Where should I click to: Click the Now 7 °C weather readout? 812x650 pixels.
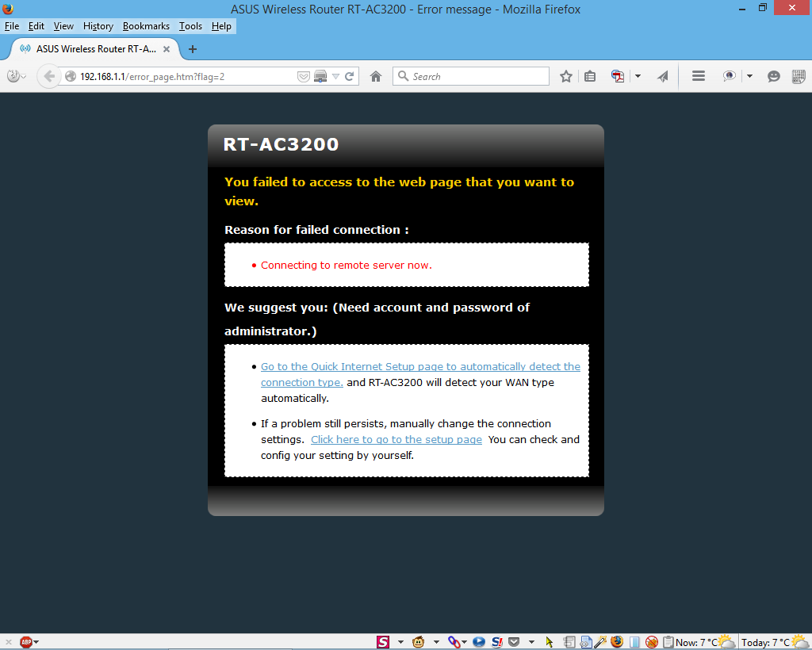[705, 642]
